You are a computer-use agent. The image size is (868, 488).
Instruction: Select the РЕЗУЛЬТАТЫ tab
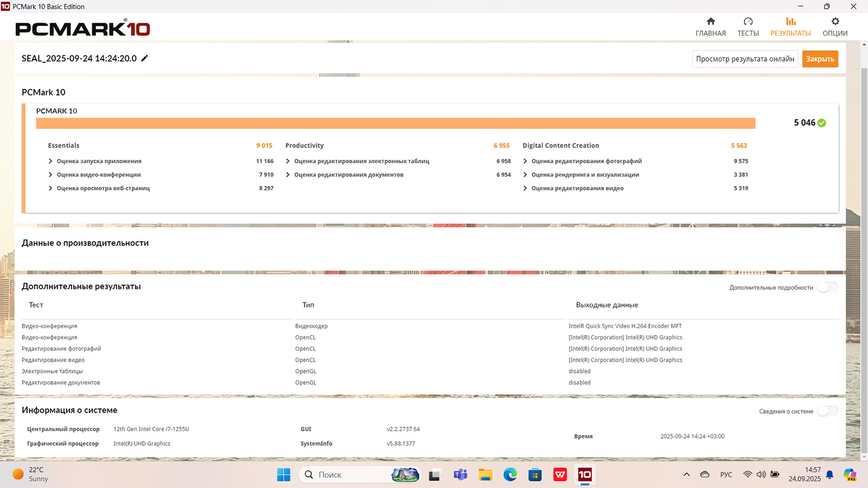coord(790,27)
